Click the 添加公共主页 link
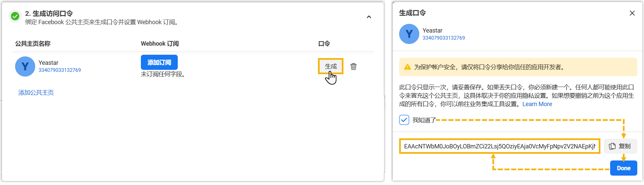Viewport: 644px width, 185px height. (36, 93)
